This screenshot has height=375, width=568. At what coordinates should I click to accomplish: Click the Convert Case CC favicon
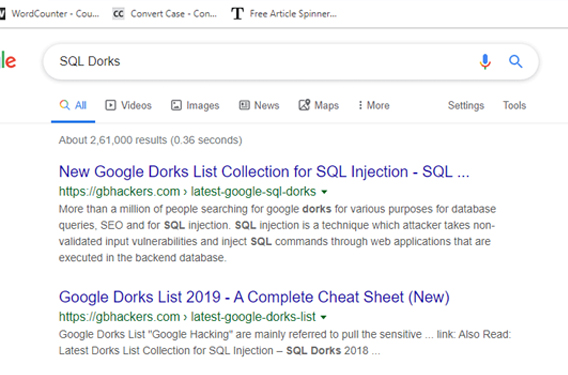coord(118,14)
